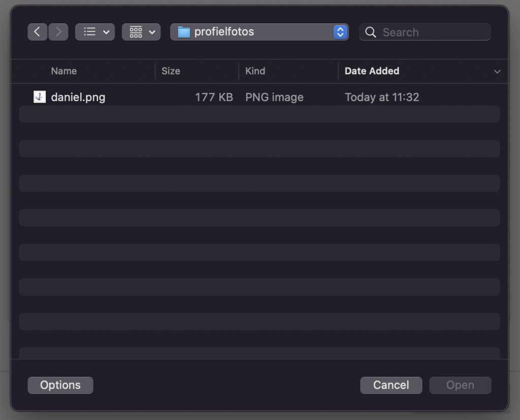
Task: Click the back navigation arrow
Action: [37, 32]
